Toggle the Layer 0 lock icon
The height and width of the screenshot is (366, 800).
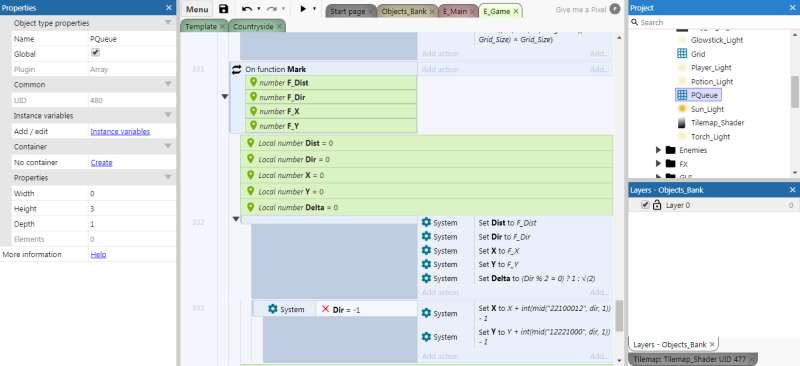coord(657,205)
